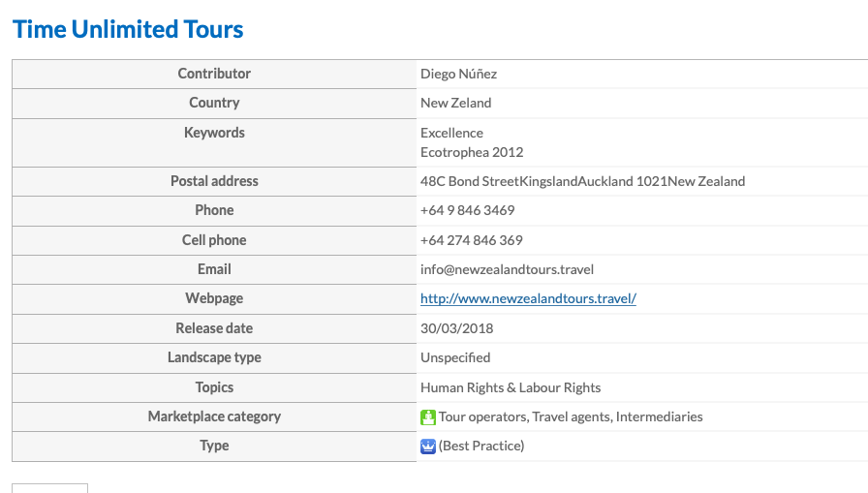Click the New Zeland country value
The image size is (868, 493).
(x=456, y=103)
